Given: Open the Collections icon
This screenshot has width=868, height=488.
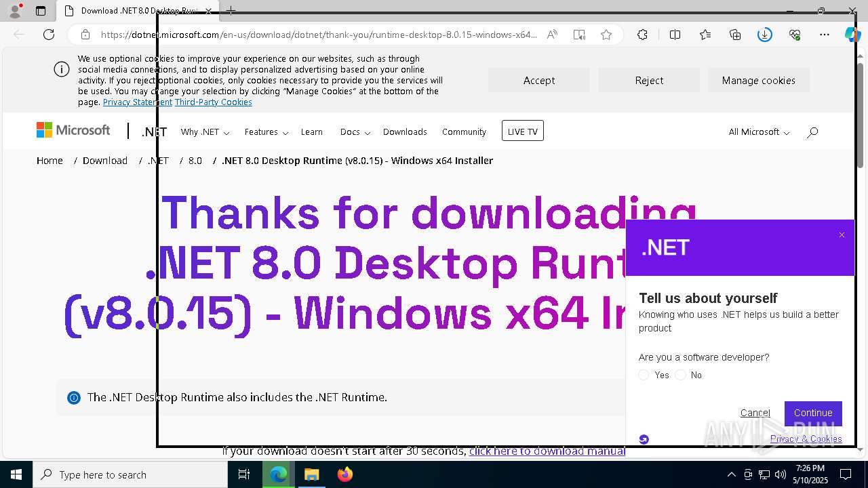Looking at the screenshot, I should [x=735, y=35].
